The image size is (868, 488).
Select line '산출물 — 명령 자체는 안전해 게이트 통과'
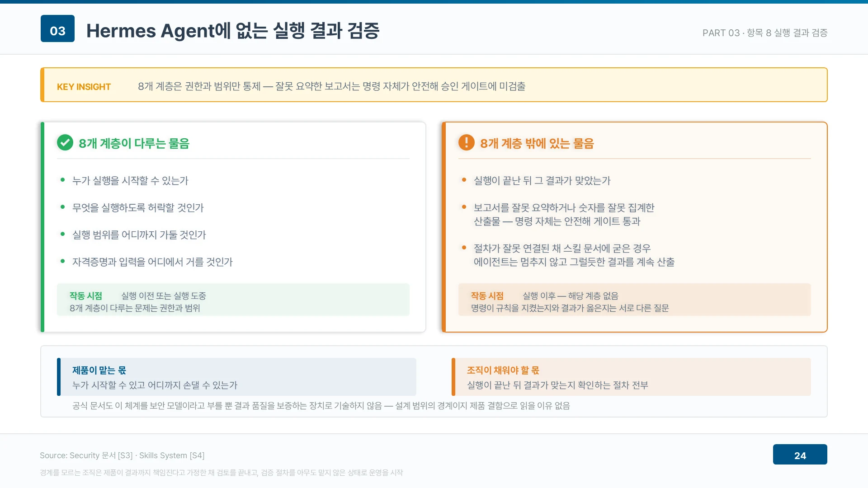[557, 221]
